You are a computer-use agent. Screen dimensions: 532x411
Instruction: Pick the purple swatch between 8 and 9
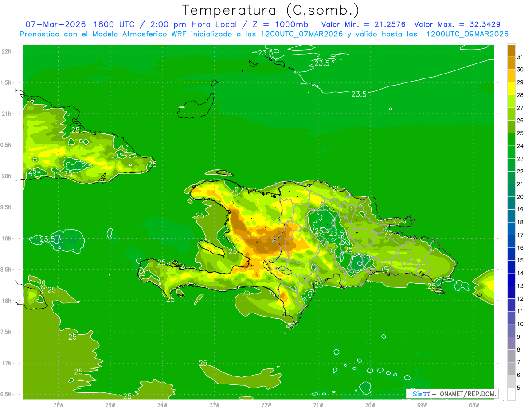tap(512, 343)
